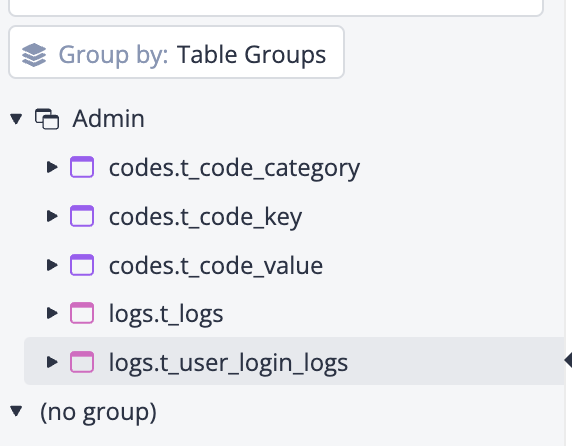Screen dimensions: 572x446
Task: Select the Admin group label
Action: click(108, 119)
